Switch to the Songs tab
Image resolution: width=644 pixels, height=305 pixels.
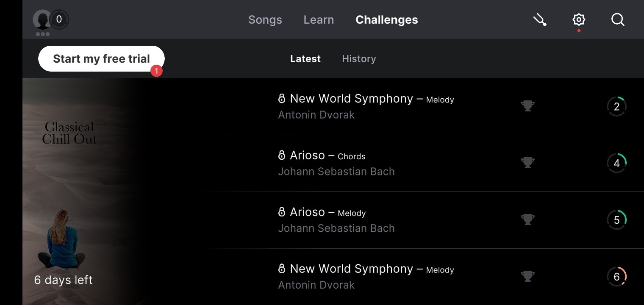coord(265,20)
